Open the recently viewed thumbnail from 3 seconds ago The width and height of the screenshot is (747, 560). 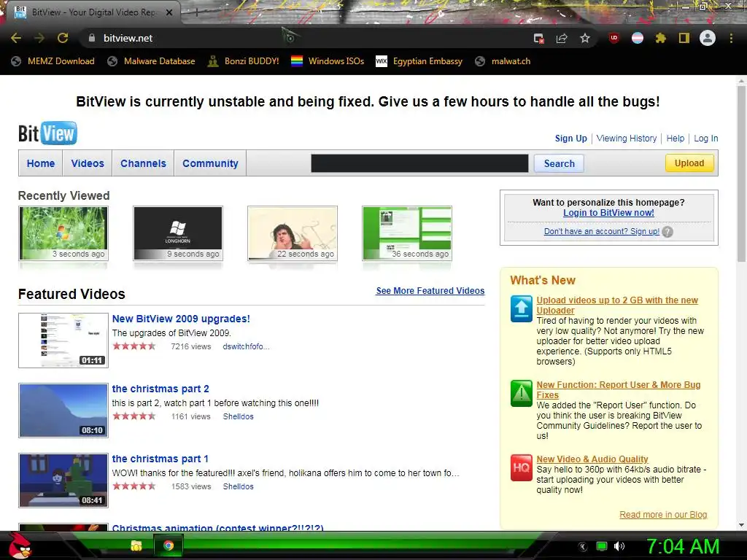click(x=63, y=233)
